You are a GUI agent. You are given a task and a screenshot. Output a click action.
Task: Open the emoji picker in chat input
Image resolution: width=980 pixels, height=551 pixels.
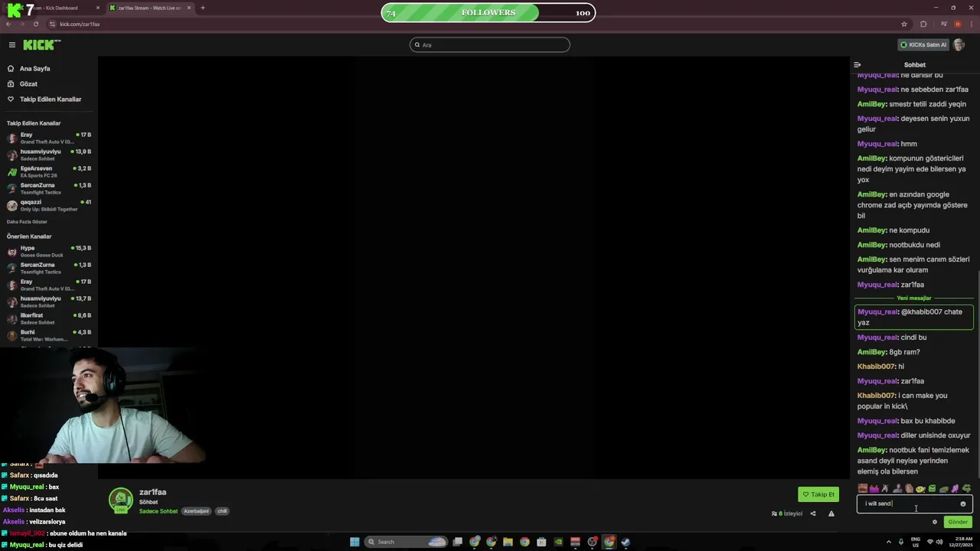click(963, 504)
